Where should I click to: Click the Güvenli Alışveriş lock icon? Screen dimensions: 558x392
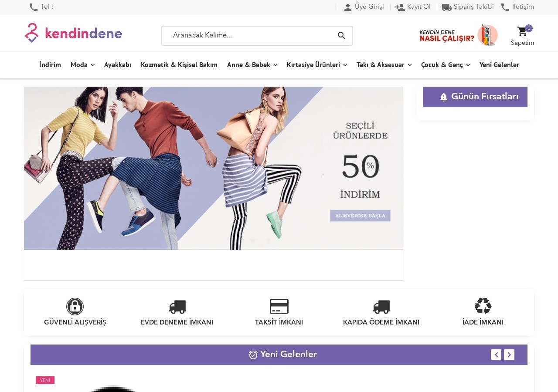click(x=75, y=307)
